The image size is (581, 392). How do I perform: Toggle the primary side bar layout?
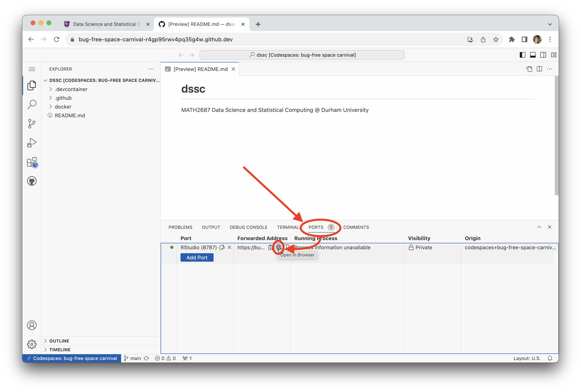[522, 55]
